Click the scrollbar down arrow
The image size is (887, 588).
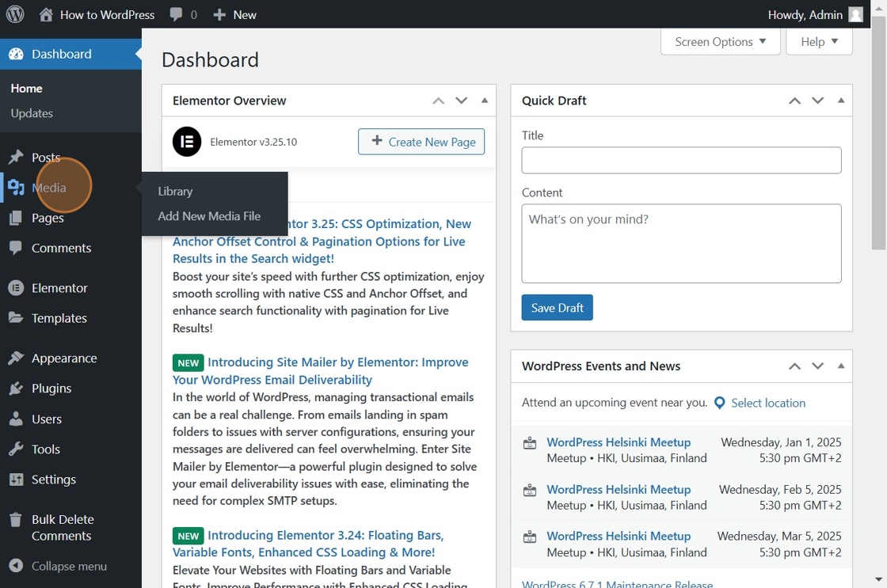pyautogui.click(x=878, y=579)
